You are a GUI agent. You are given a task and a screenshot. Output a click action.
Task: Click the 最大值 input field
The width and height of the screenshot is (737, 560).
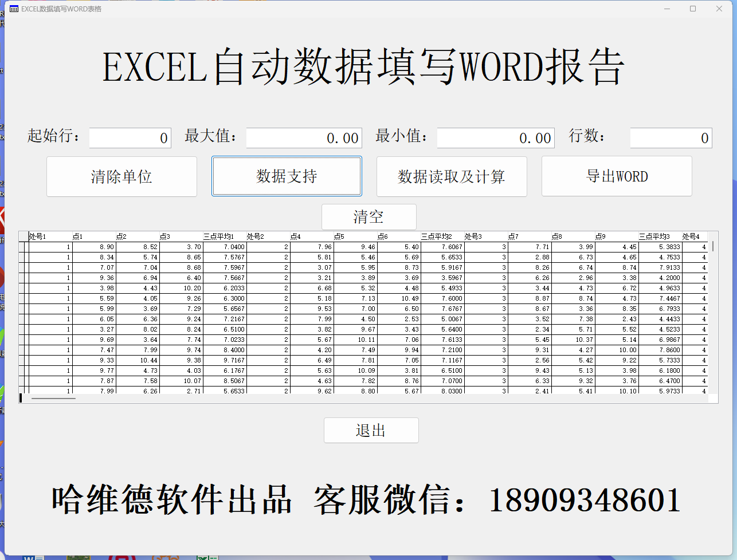coord(304,138)
